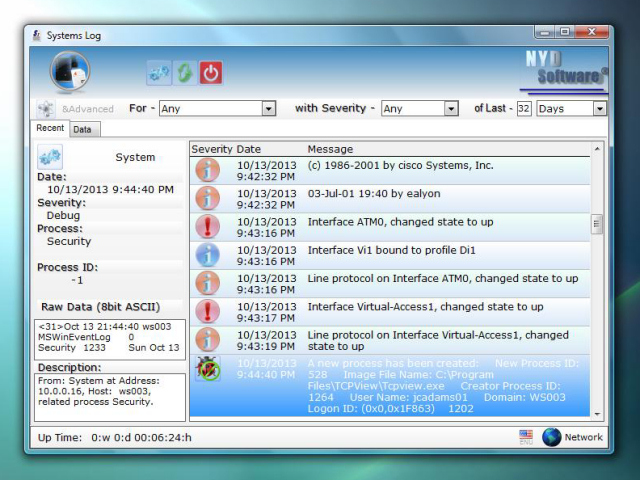Click red alert icon for Interface ATM0 row
Viewport: 640px width, 480px height.
pos(207,227)
